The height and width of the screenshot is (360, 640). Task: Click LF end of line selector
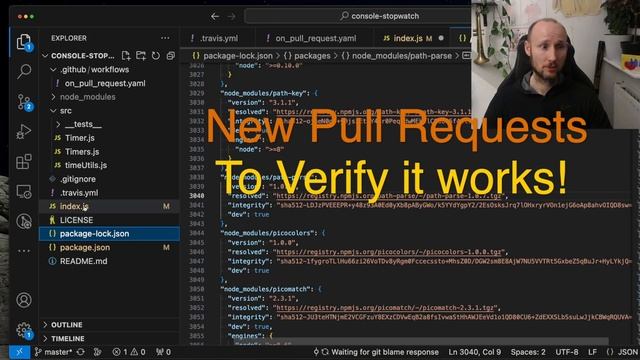[592, 352]
